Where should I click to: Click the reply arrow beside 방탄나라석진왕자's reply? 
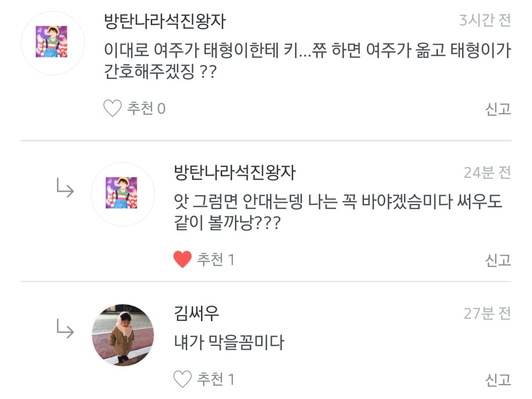tap(65, 188)
